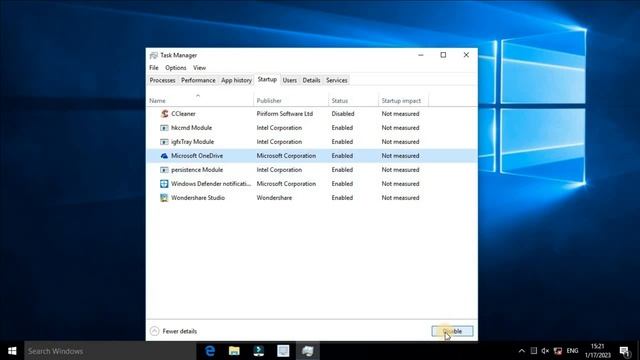Click Enabled status in the OneDrive row
Image resolution: width=640 pixels, height=360 pixels.
tap(342, 156)
